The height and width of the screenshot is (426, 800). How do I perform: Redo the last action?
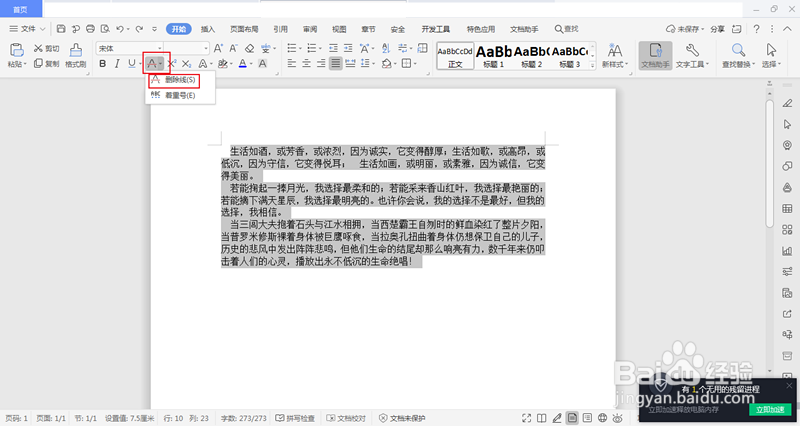[139, 29]
